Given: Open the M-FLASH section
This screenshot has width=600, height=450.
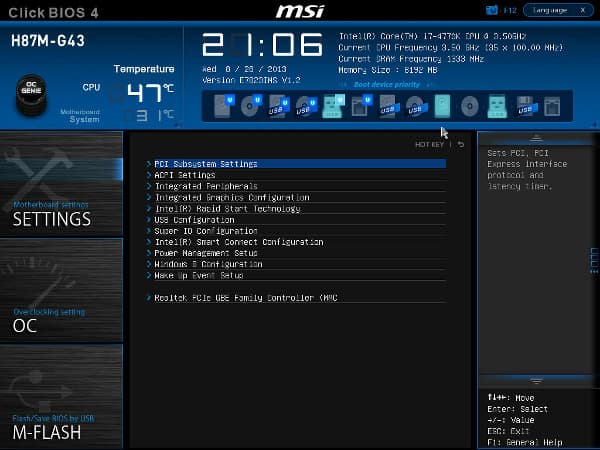Looking at the screenshot, I should click(x=61, y=396).
